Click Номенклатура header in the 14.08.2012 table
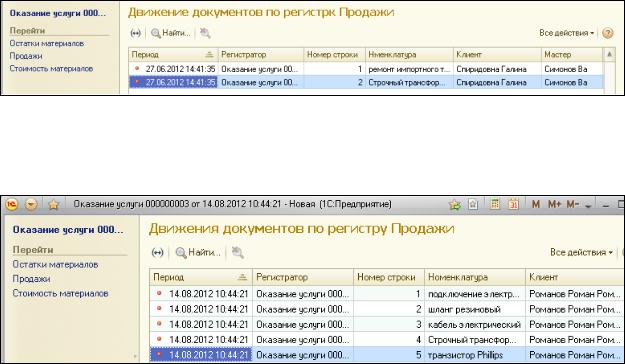 pos(475,277)
